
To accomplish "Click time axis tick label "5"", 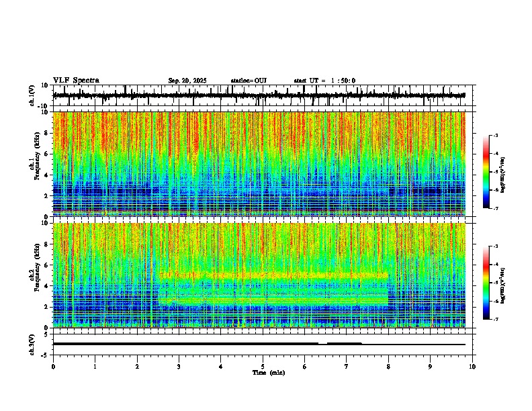I will pos(263,367).
